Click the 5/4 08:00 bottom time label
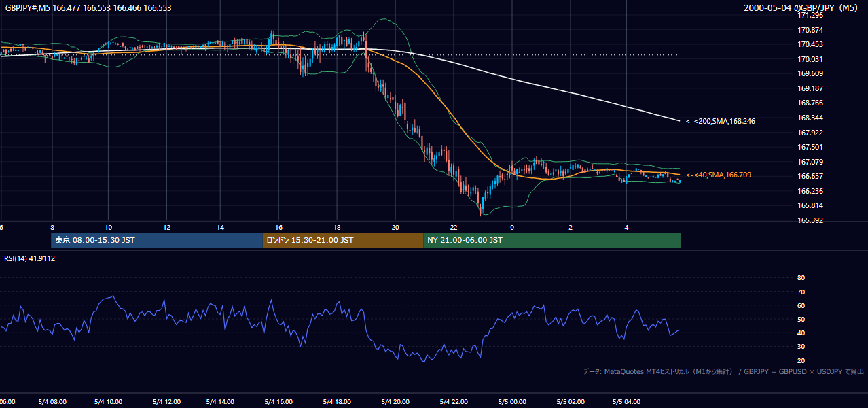 tap(52, 402)
